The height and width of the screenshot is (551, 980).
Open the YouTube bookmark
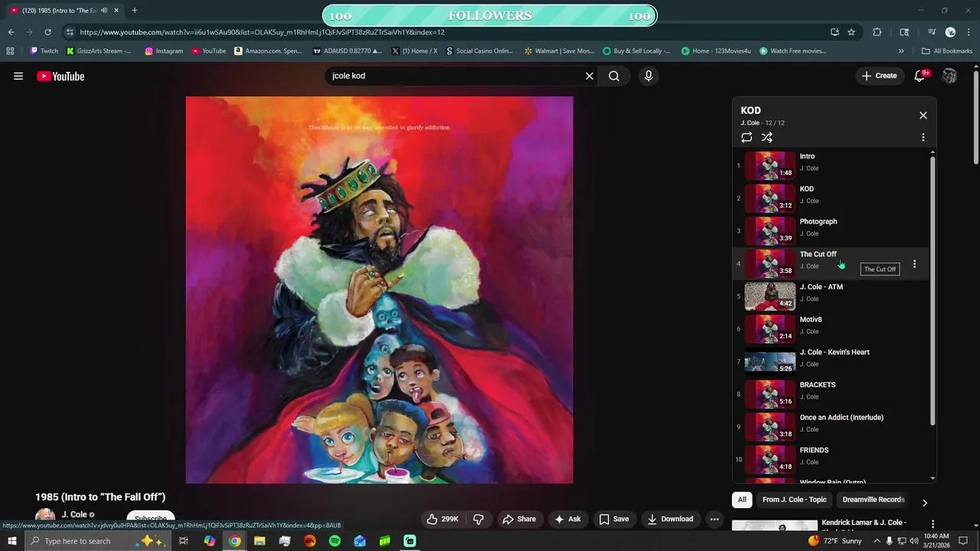coord(209,51)
